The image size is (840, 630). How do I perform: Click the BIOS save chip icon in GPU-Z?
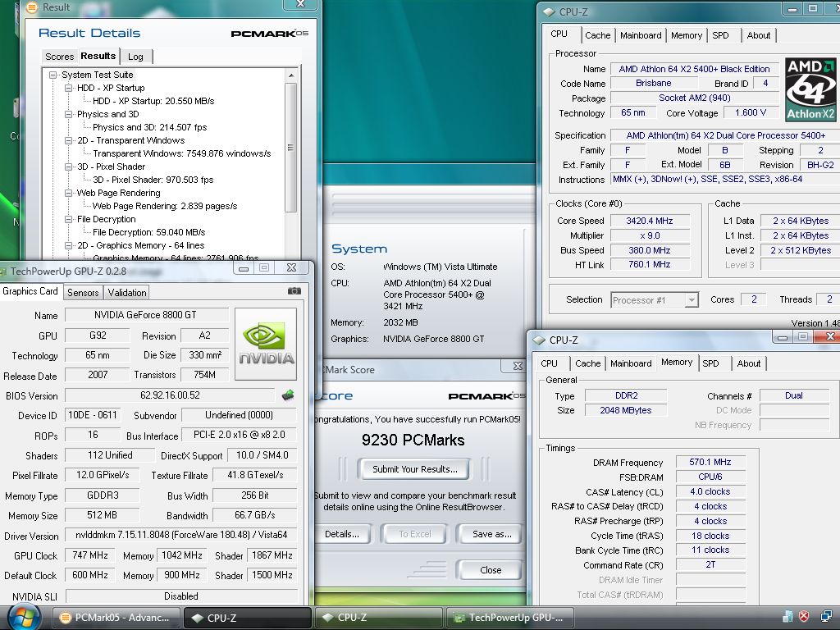click(x=288, y=395)
